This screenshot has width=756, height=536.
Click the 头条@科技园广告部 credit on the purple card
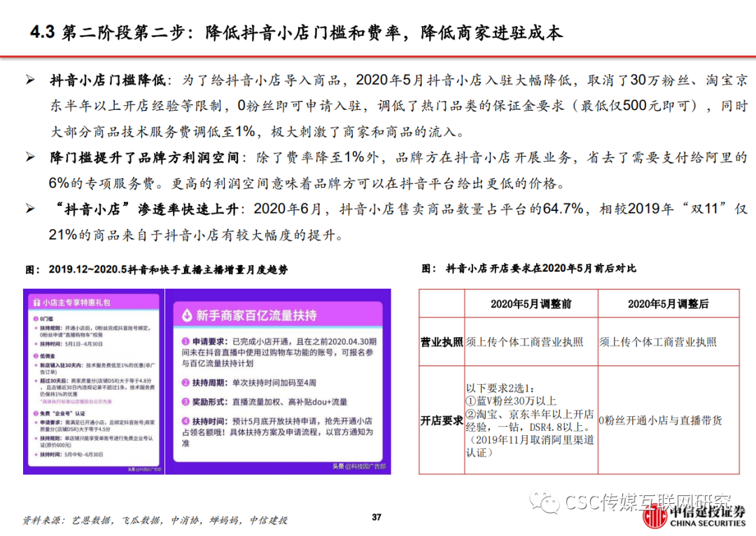(359, 467)
